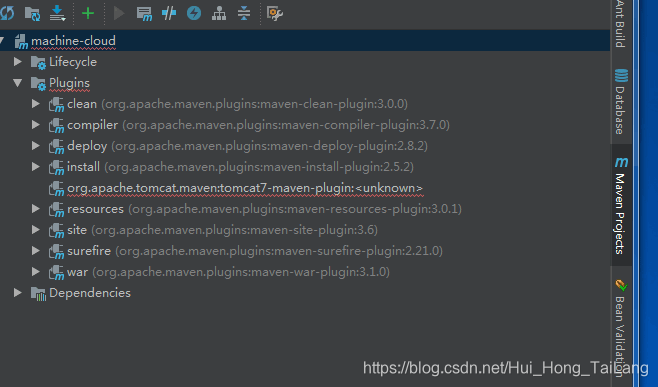Expand the surefire plugin entry

(x=36, y=251)
